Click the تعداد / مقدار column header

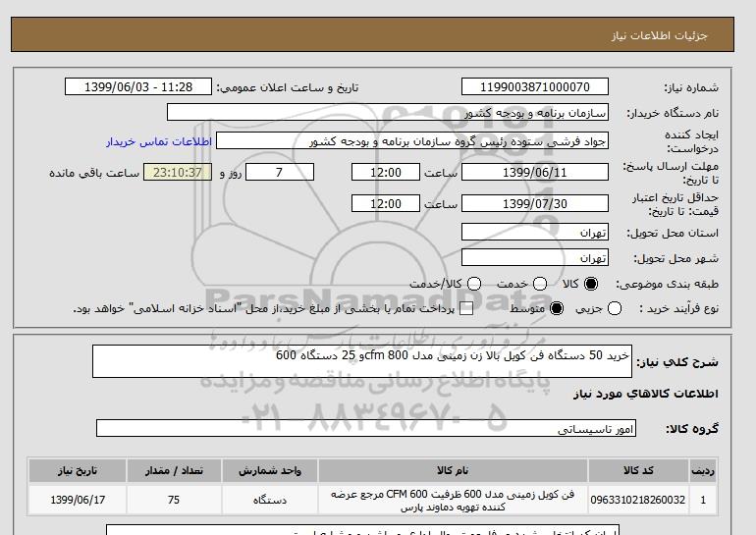click(x=174, y=470)
